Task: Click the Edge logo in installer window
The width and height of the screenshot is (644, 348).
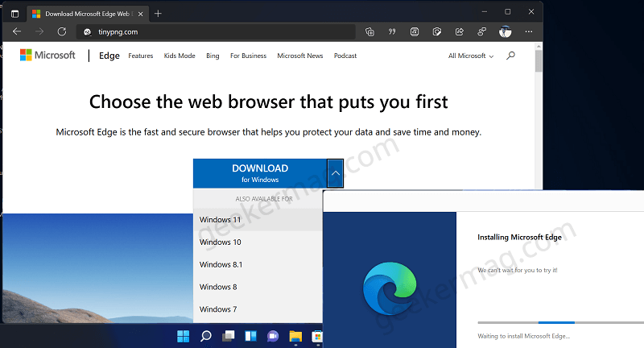Action: pyautogui.click(x=390, y=288)
